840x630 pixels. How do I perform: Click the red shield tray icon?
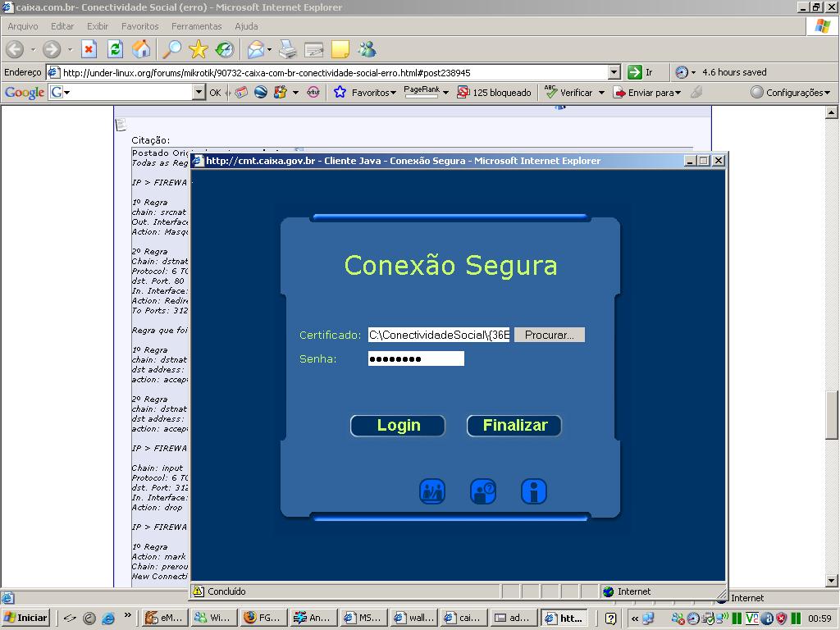(x=781, y=618)
